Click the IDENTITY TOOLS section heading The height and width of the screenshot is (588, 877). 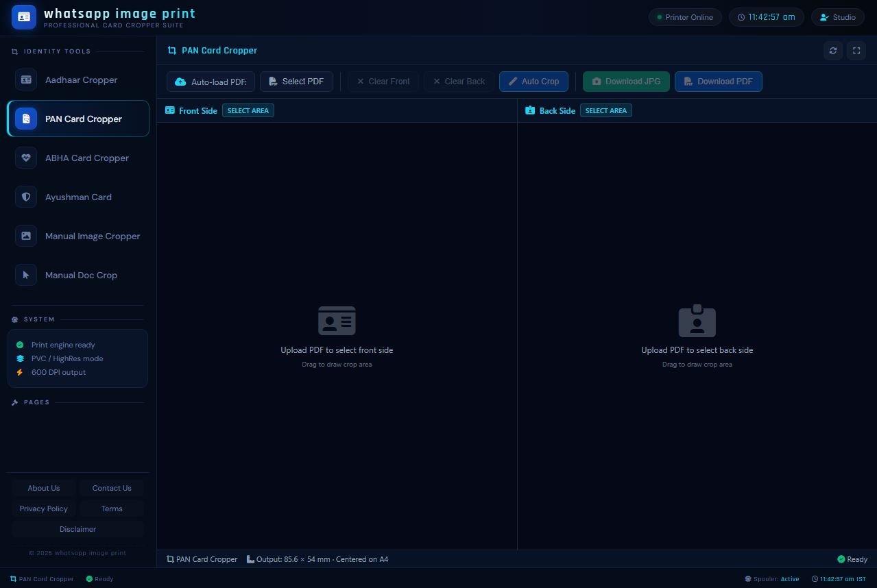point(57,51)
